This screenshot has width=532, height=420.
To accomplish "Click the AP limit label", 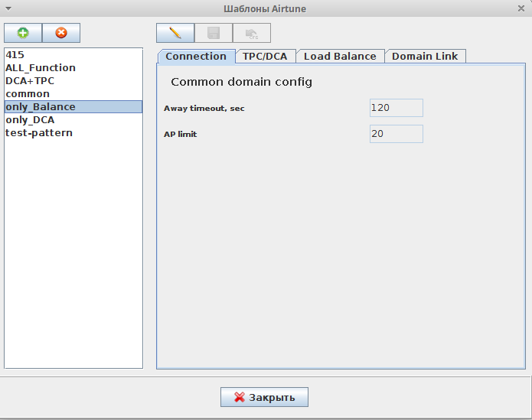I will [180, 134].
